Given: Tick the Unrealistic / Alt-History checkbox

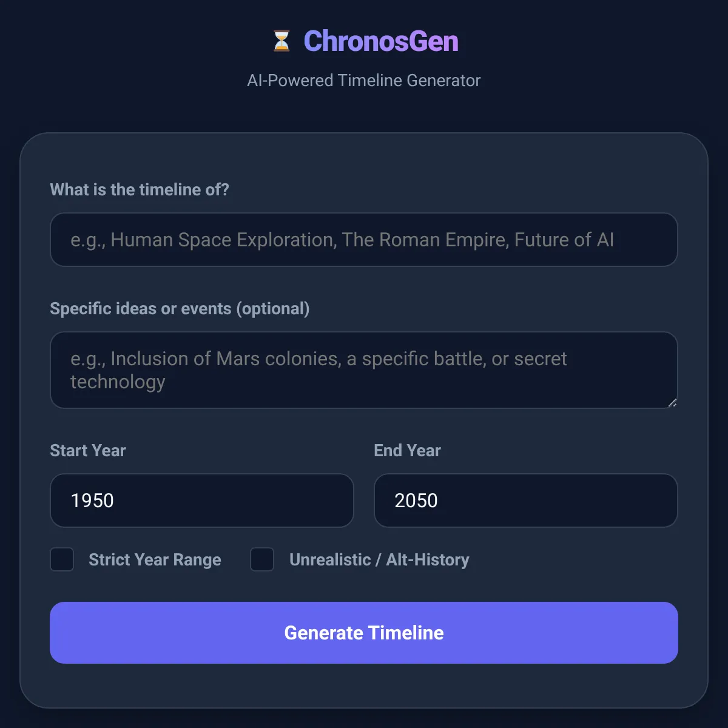Looking at the screenshot, I should coord(262,559).
